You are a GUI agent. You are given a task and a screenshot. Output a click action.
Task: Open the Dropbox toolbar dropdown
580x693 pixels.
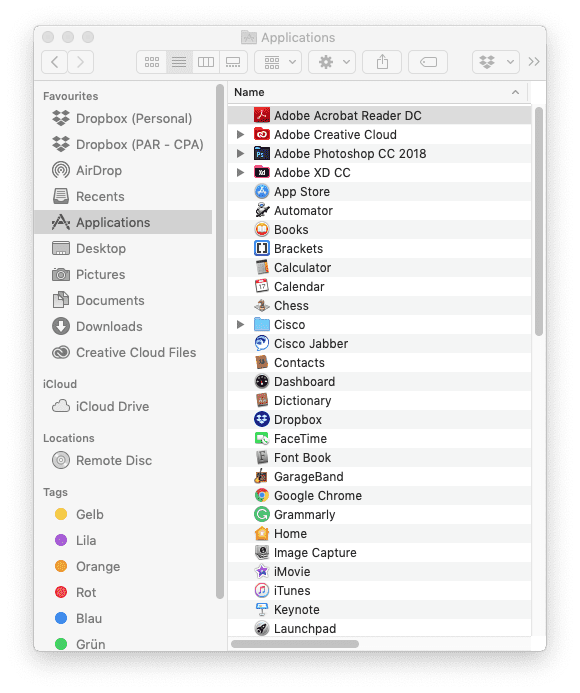pyautogui.click(x=496, y=62)
